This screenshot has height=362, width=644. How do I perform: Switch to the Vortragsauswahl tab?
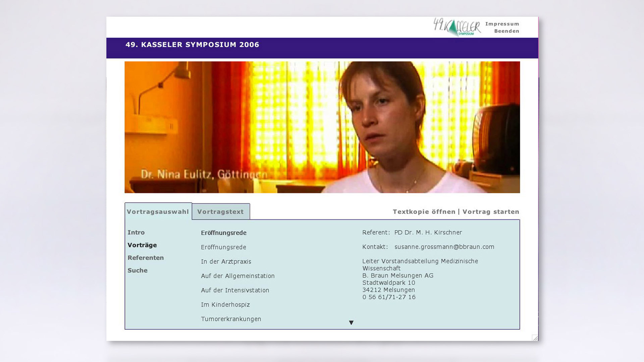[158, 212]
